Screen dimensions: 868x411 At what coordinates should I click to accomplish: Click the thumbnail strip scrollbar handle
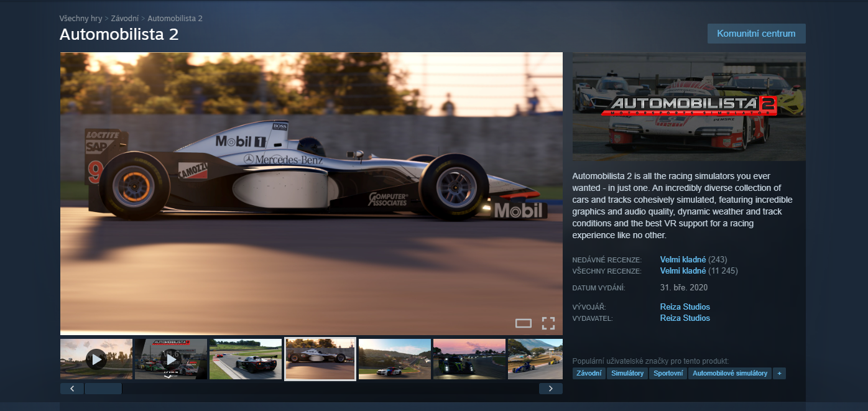coord(103,389)
